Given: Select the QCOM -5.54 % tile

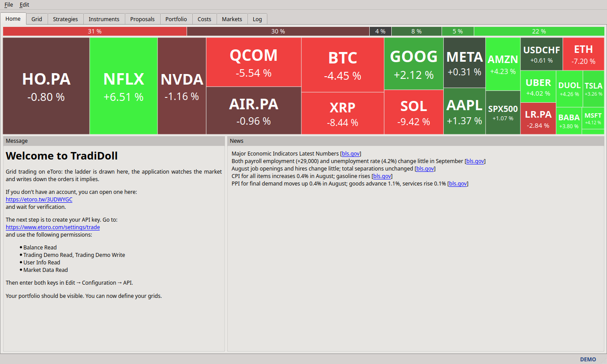Looking at the screenshot, I should pos(254,62).
